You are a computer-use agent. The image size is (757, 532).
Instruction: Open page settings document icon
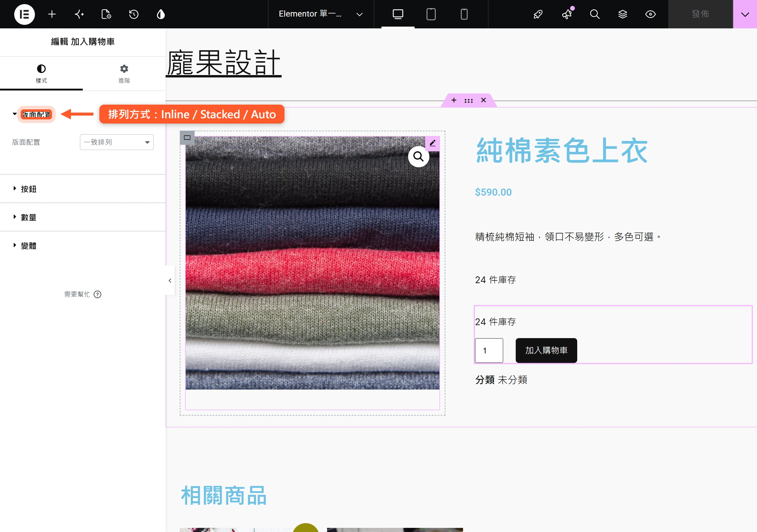coord(106,14)
